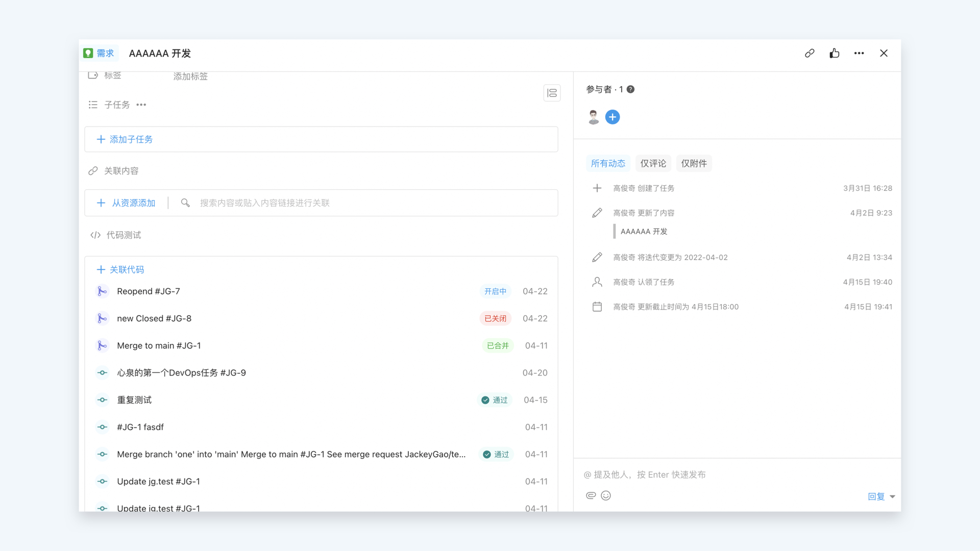This screenshot has width=980, height=551.
Task: Click the subtasks three-dot options icon
Action: (x=141, y=105)
